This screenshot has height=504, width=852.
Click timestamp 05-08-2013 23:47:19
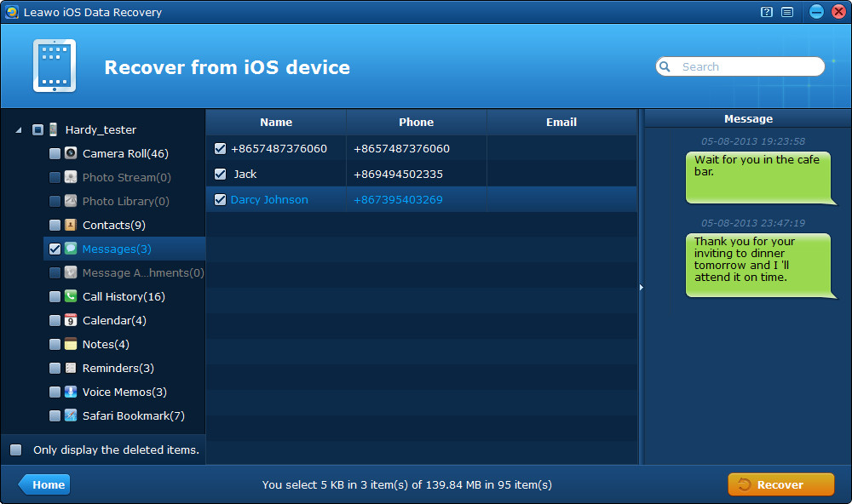753,223
